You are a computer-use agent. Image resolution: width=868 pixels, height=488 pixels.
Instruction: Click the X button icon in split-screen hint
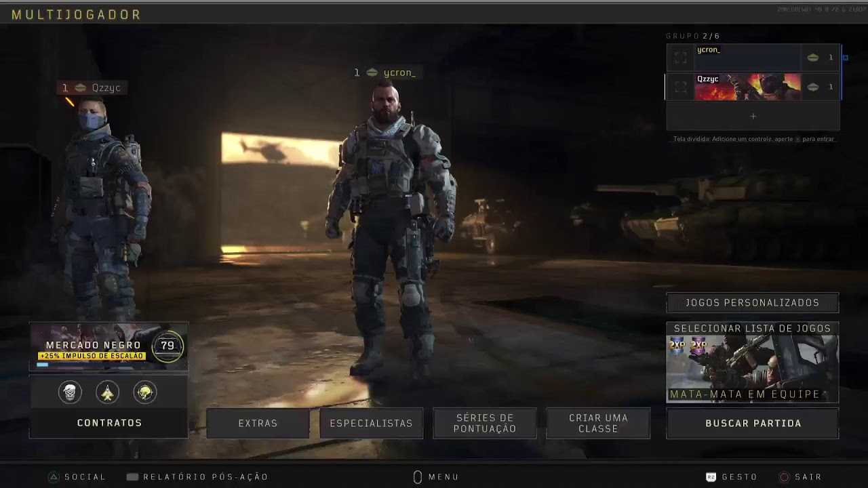pyautogui.click(x=797, y=139)
